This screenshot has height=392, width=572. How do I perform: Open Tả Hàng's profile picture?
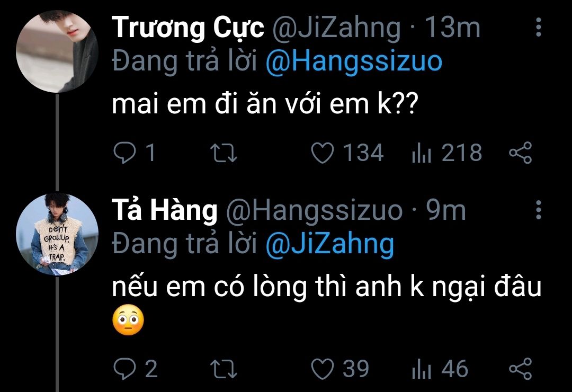[x=57, y=234]
